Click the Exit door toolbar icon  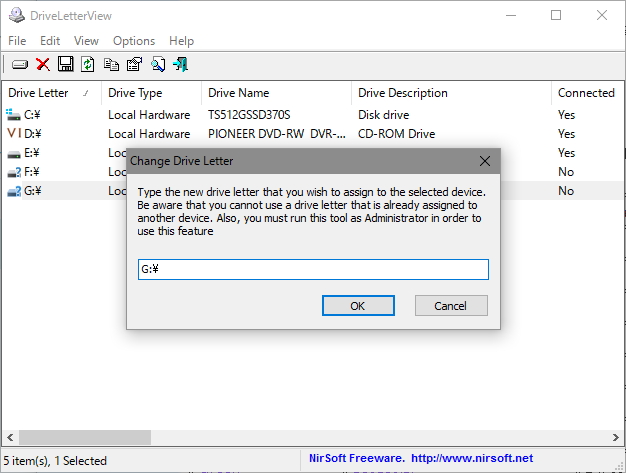coord(180,64)
